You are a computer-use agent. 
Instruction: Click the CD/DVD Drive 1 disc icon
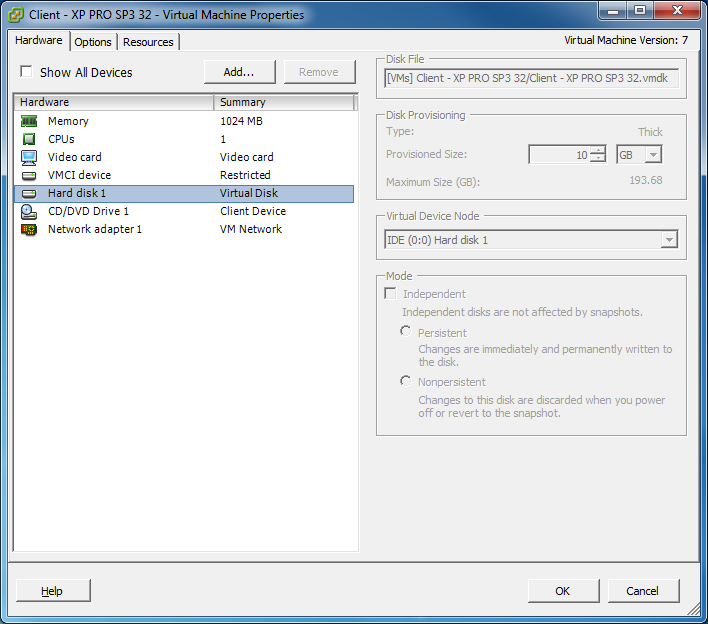pyautogui.click(x=29, y=212)
